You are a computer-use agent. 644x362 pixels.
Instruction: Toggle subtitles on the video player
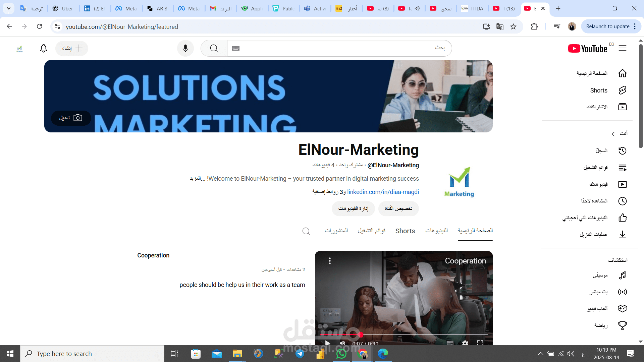click(x=450, y=343)
